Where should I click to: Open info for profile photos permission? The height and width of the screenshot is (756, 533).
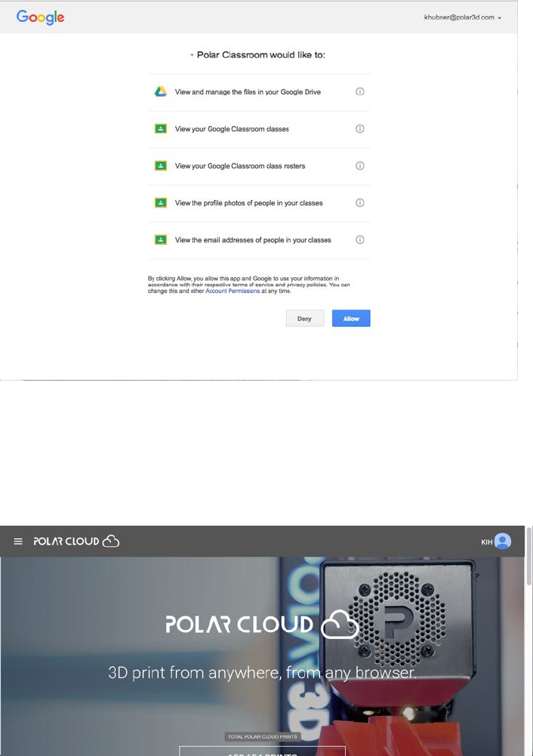pos(359,203)
